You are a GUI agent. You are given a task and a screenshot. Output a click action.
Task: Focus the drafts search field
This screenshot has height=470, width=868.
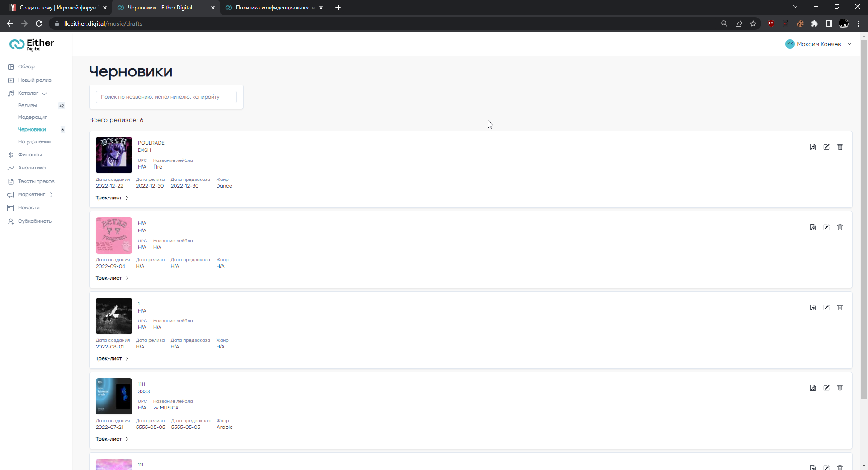(166, 97)
